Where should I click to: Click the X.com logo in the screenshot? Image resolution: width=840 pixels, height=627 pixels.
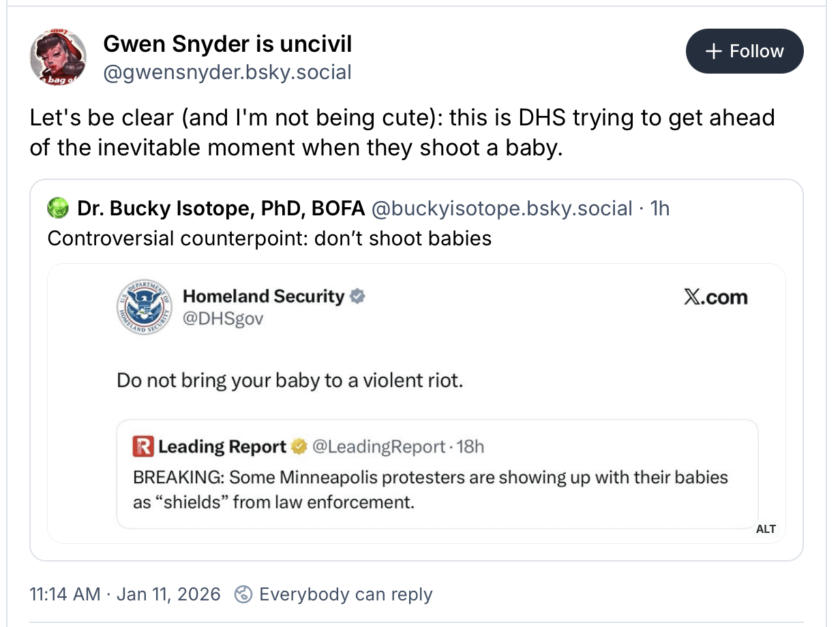(x=715, y=297)
